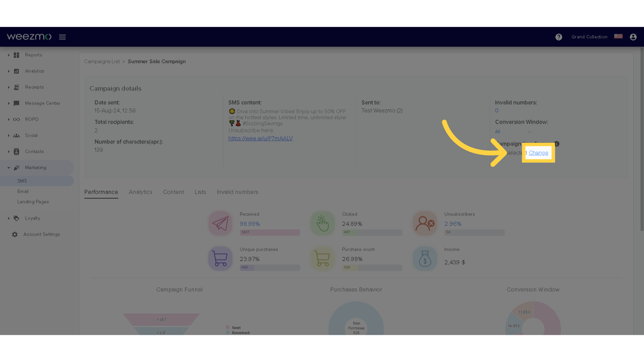Click the page vertical scrollbar
The image size is (644, 362).
tap(642, 139)
